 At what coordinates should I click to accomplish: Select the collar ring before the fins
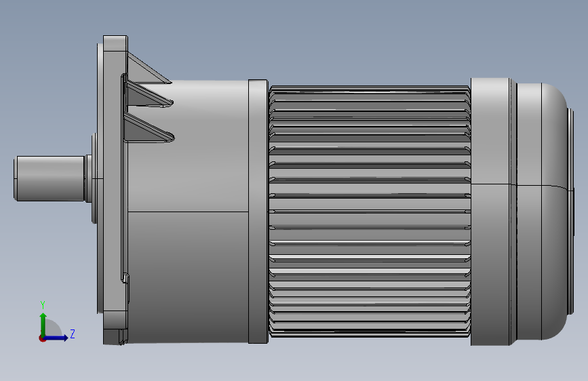click(x=258, y=212)
